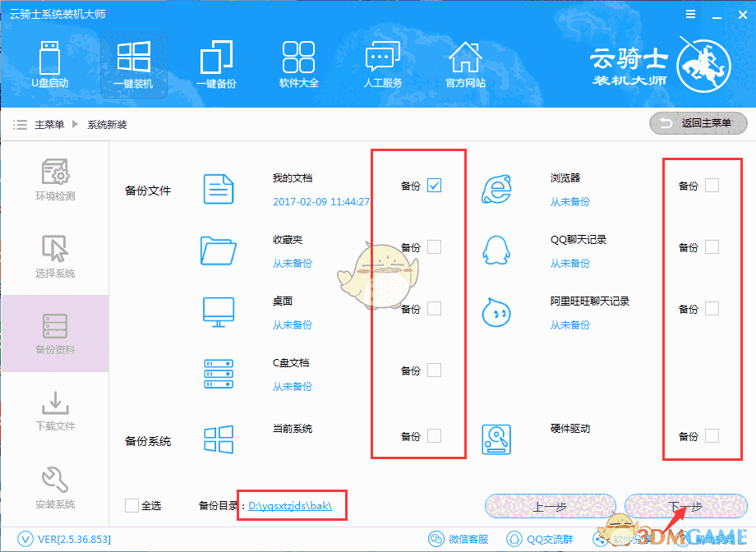Open the 一键备份 backup tool
The image size is (756, 552).
[x=215, y=64]
